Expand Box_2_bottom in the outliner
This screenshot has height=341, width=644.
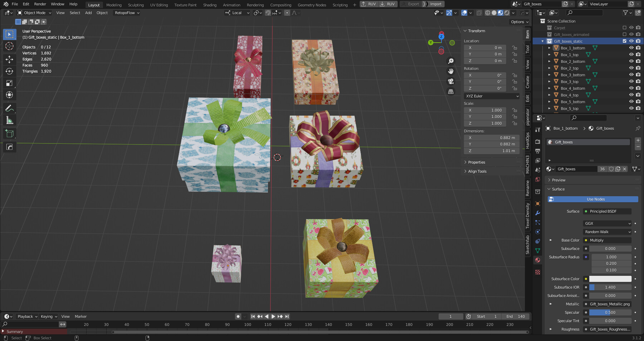coord(549,61)
